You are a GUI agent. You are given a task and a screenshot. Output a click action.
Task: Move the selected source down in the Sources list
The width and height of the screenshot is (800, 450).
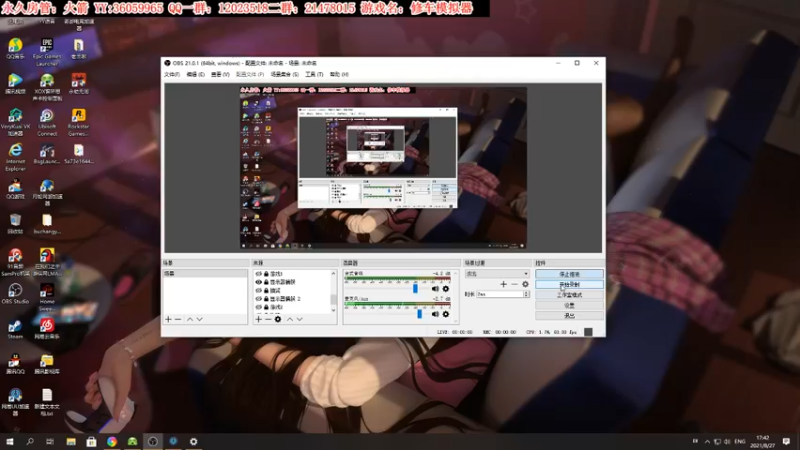(299, 319)
